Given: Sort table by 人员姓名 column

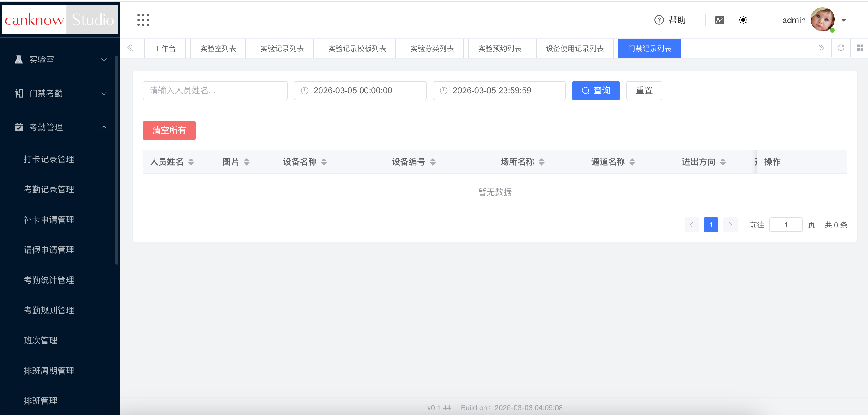Looking at the screenshot, I should (191, 162).
